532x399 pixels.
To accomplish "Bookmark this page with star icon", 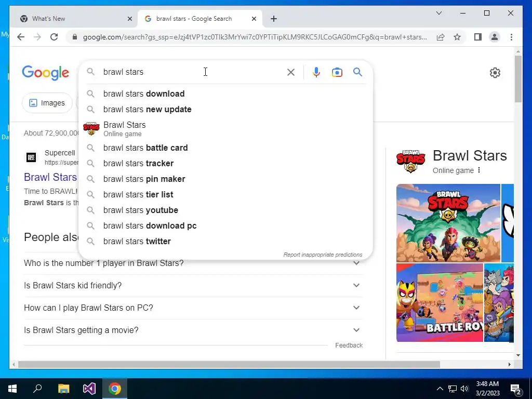I will (x=457, y=37).
